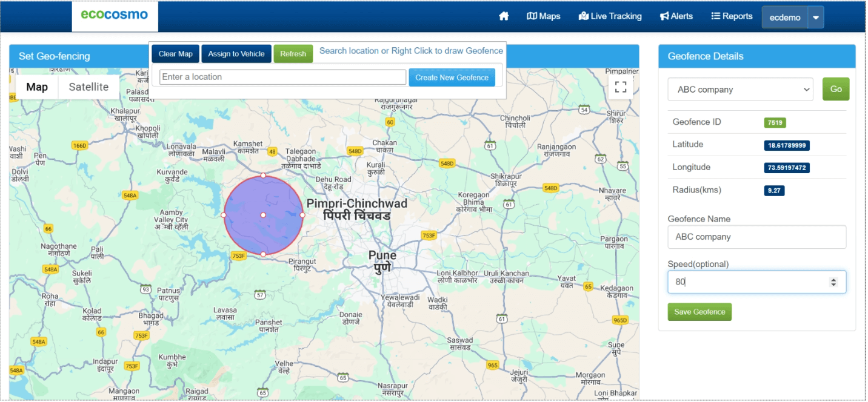This screenshot has width=868, height=402.
Task: Click the fullscreen icon on the map
Action: pyautogui.click(x=620, y=87)
